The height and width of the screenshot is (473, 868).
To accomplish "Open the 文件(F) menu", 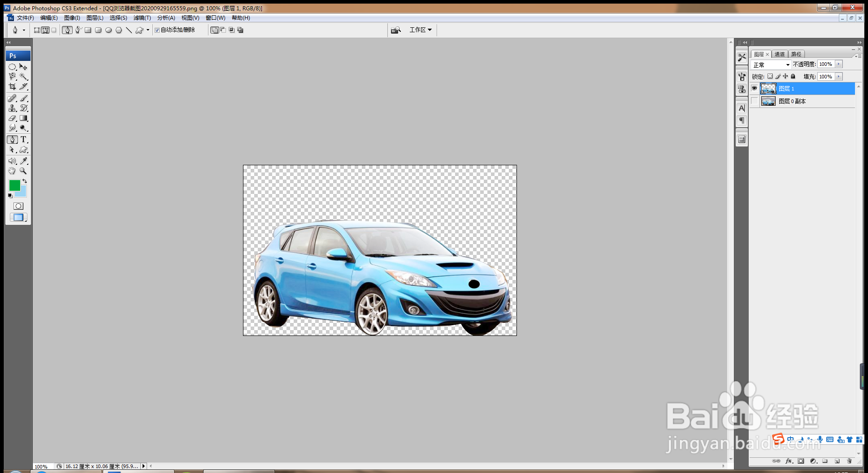I will point(25,18).
